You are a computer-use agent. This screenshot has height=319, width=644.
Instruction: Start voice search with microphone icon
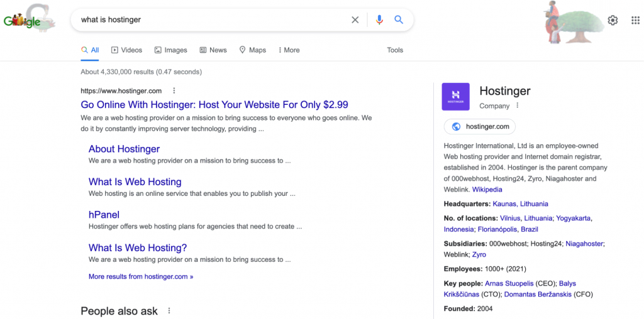379,20
